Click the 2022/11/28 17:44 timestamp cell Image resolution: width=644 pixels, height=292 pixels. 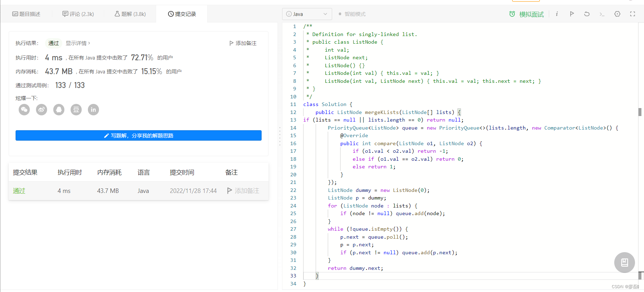click(193, 191)
